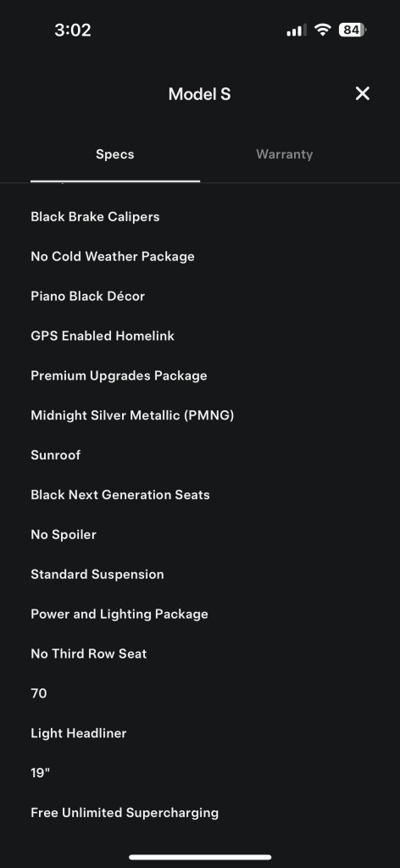Close the Model S specs panel
The height and width of the screenshot is (868, 400).
[x=363, y=93]
